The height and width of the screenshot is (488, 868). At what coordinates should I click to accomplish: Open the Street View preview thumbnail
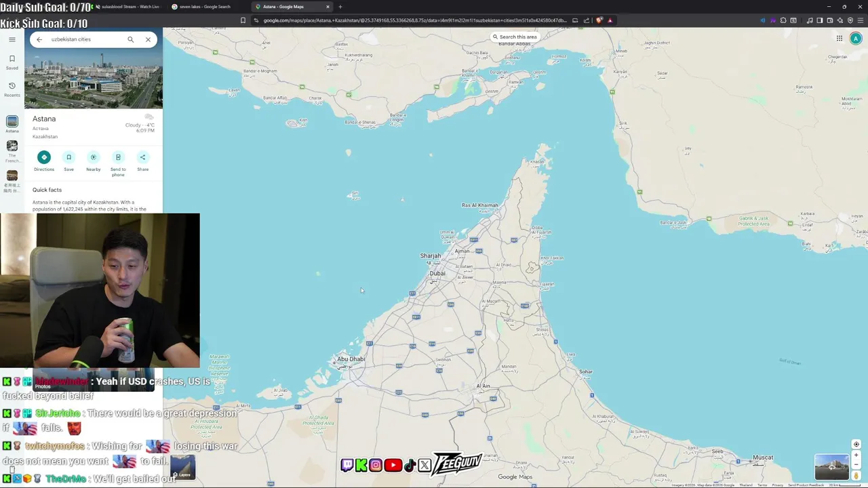832,467
